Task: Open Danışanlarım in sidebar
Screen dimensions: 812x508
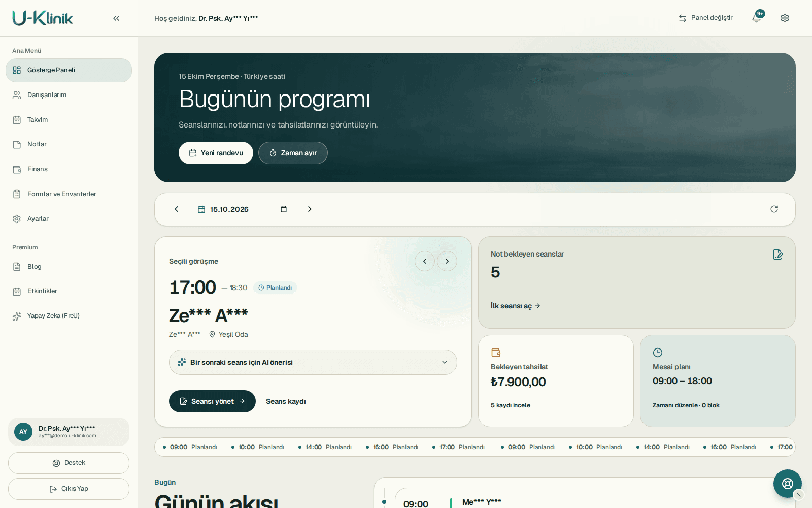Action: tap(69, 95)
